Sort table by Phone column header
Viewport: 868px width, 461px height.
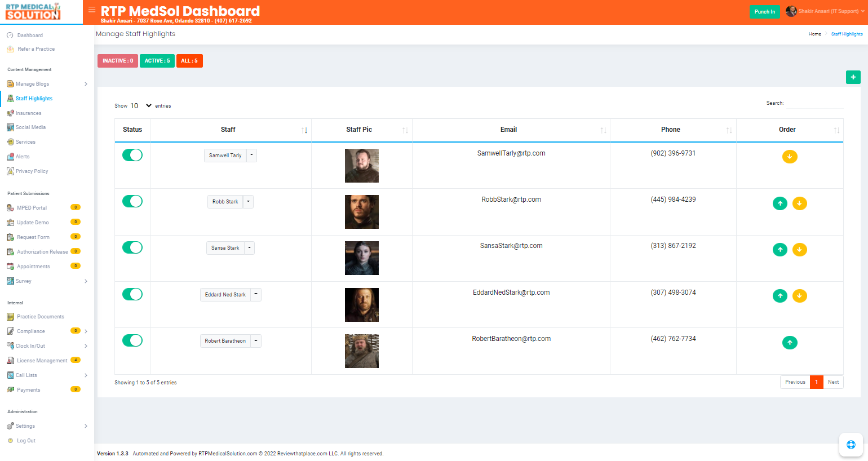[x=673, y=130]
